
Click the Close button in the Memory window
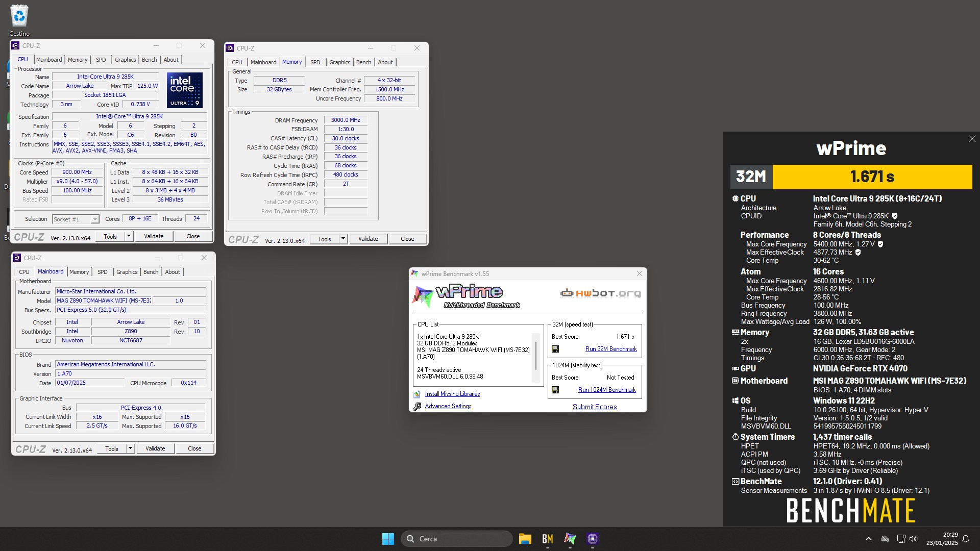click(x=407, y=239)
